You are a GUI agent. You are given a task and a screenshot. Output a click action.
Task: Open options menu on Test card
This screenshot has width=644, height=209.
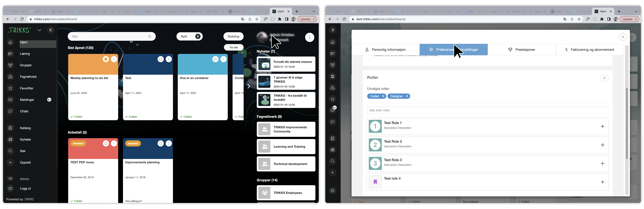pos(169,59)
